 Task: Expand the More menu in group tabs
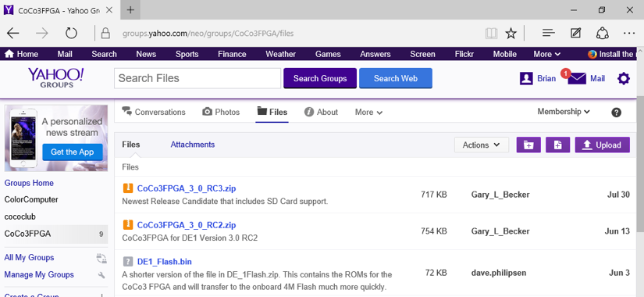(368, 112)
